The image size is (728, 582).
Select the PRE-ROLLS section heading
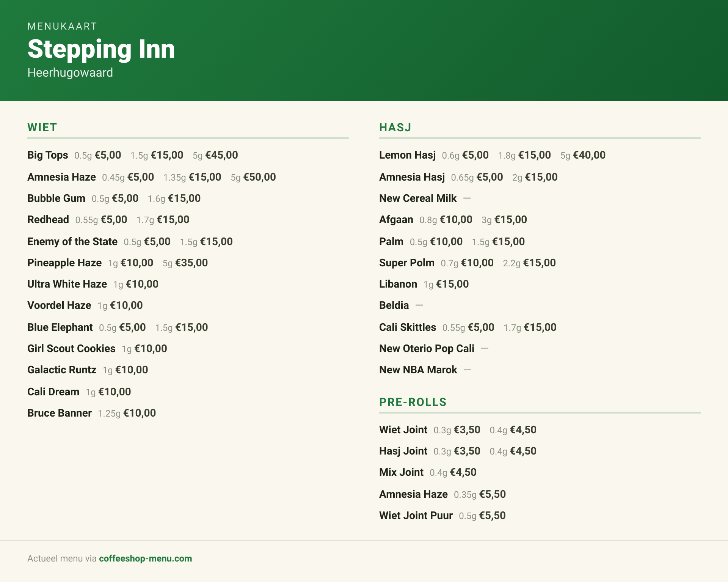coord(413,402)
